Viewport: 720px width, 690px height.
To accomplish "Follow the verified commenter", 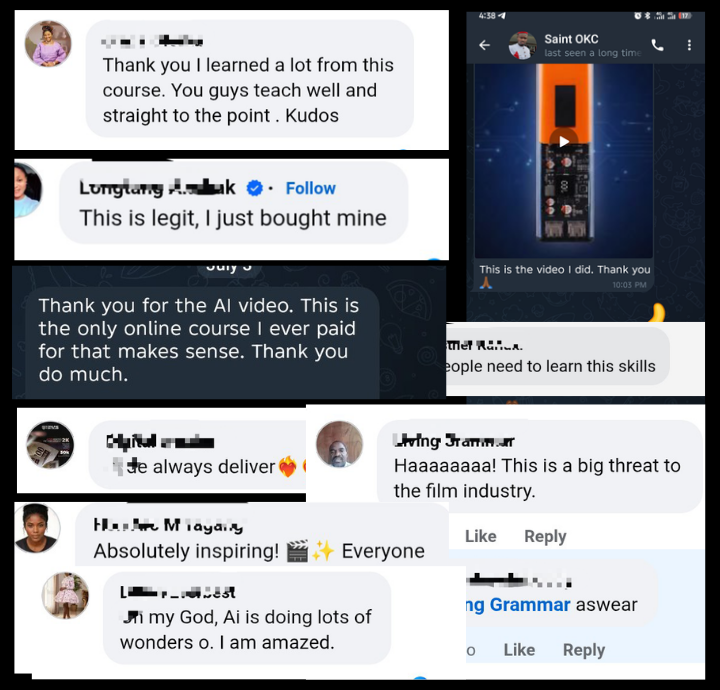I will point(310,188).
